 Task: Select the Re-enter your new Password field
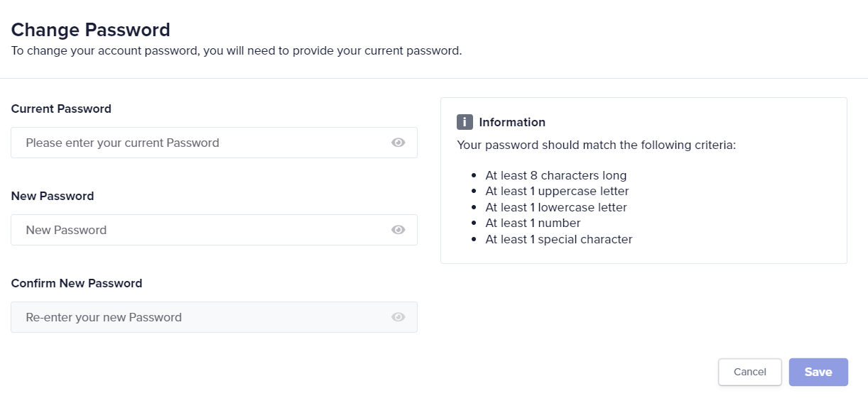(x=202, y=317)
